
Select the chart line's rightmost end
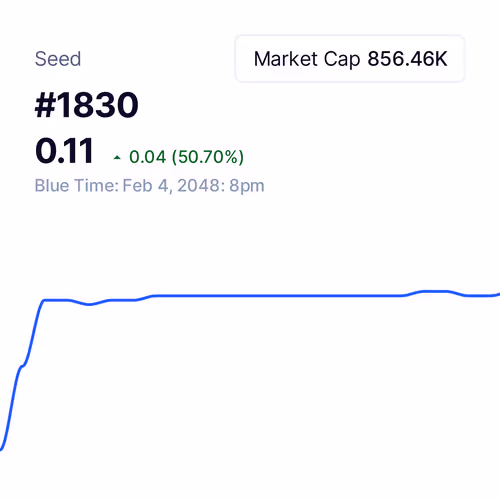click(x=497, y=294)
